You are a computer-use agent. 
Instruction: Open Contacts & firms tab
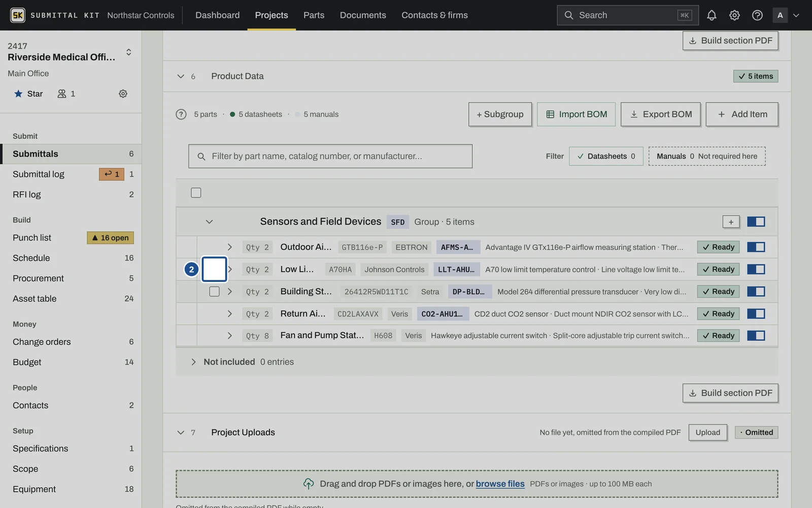tap(434, 15)
